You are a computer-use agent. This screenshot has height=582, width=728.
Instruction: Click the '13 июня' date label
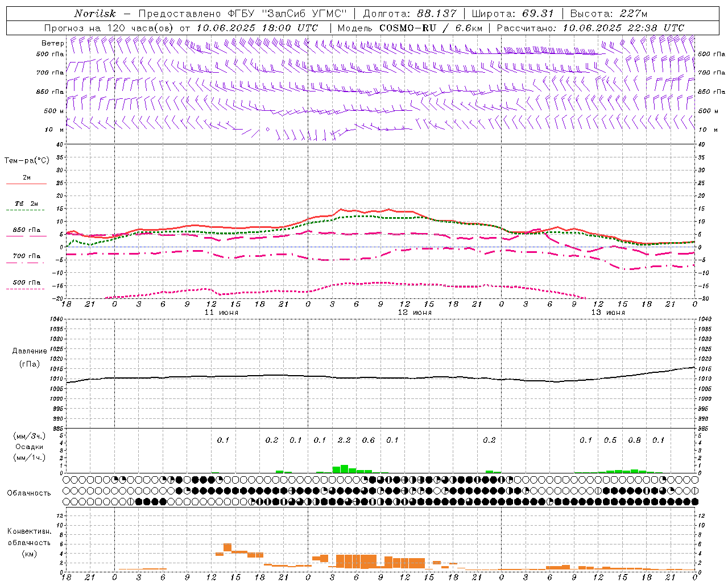pos(608,313)
